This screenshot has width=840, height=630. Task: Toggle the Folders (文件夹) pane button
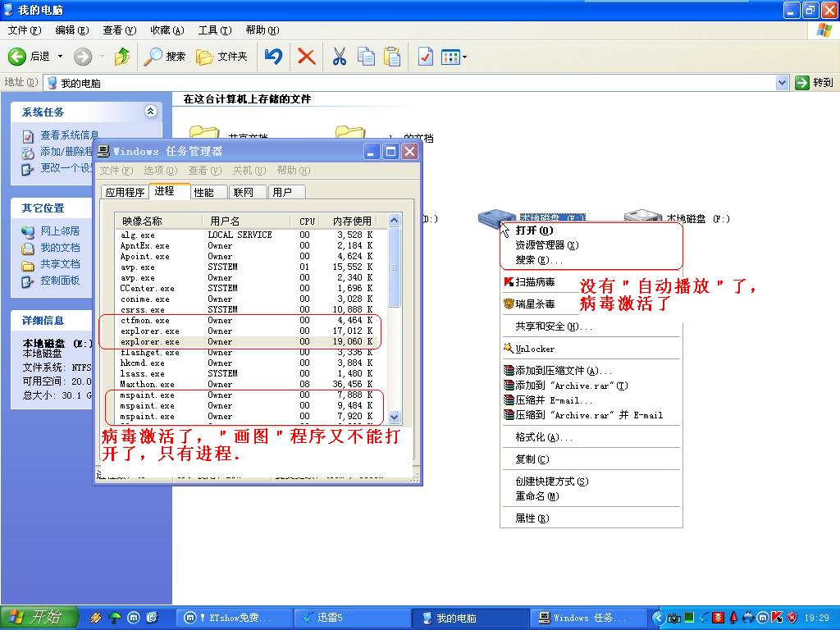click(x=221, y=57)
